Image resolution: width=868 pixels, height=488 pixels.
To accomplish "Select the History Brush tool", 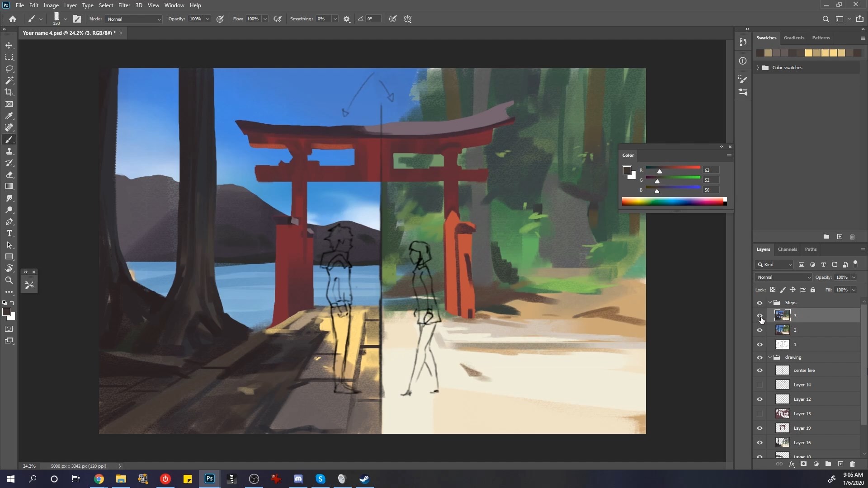I will (x=9, y=163).
